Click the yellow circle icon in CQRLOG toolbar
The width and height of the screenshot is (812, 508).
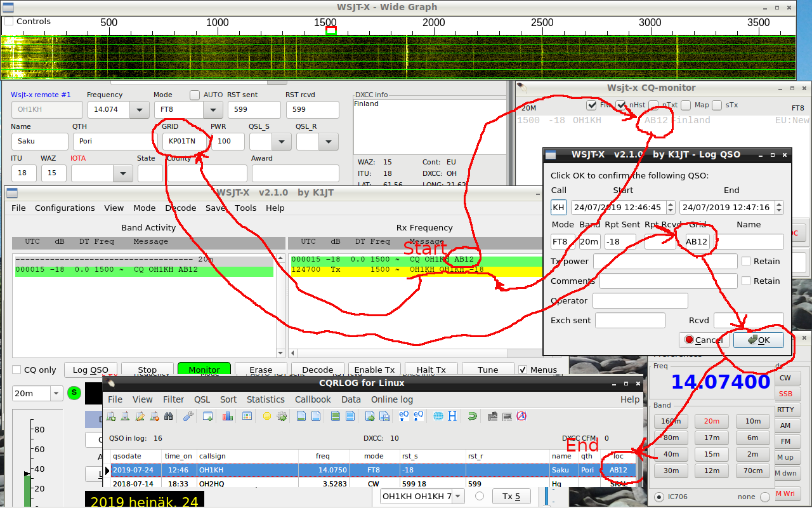[266, 416]
